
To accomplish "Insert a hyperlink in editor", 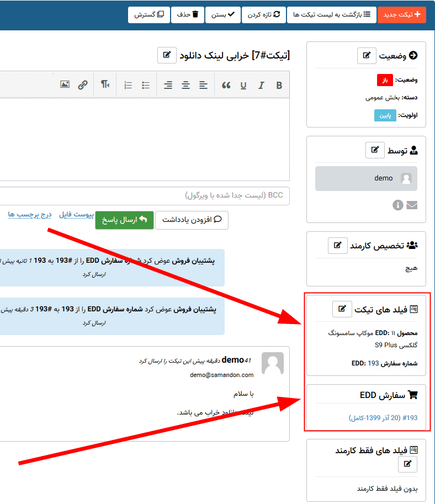I will (x=83, y=84).
